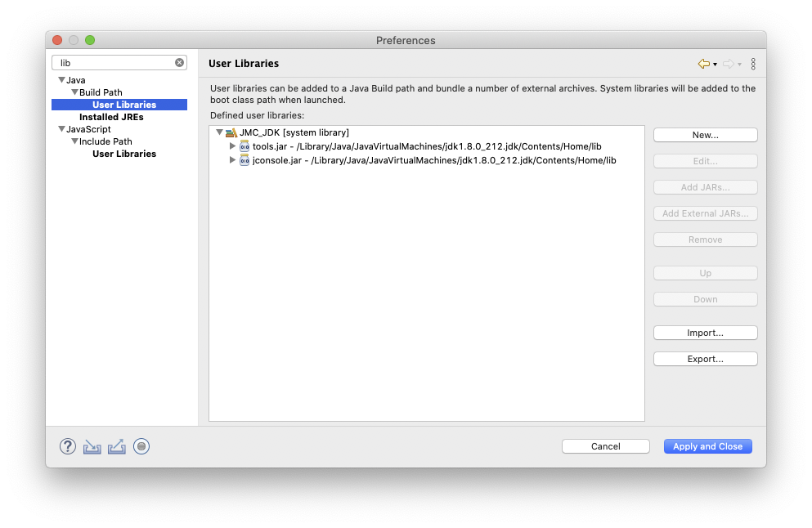Click the New... button

706,135
